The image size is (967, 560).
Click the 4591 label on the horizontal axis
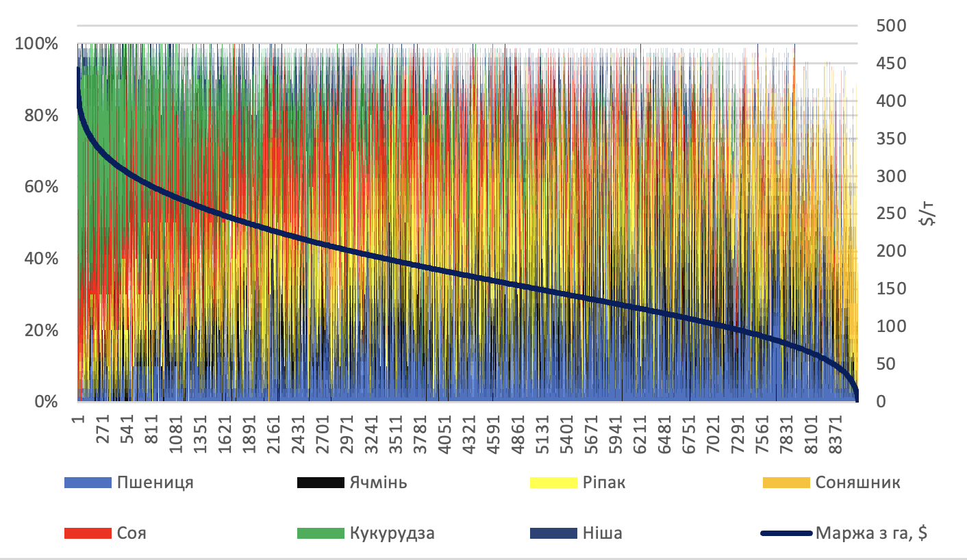pyautogui.click(x=494, y=434)
